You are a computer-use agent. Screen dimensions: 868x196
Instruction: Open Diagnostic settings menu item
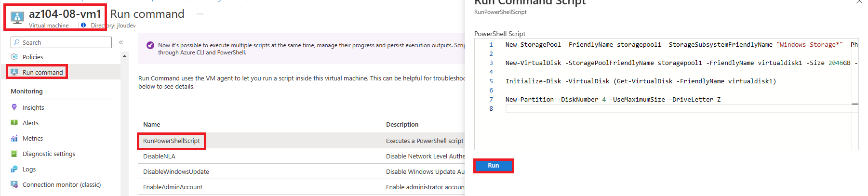tap(49, 154)
